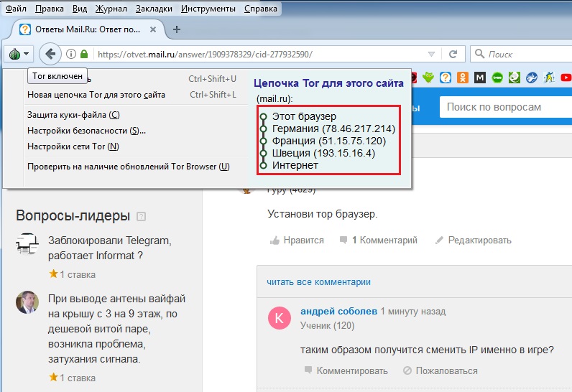
Task: Open Настройки сети Tor option
Action: (x=73, y=146)
